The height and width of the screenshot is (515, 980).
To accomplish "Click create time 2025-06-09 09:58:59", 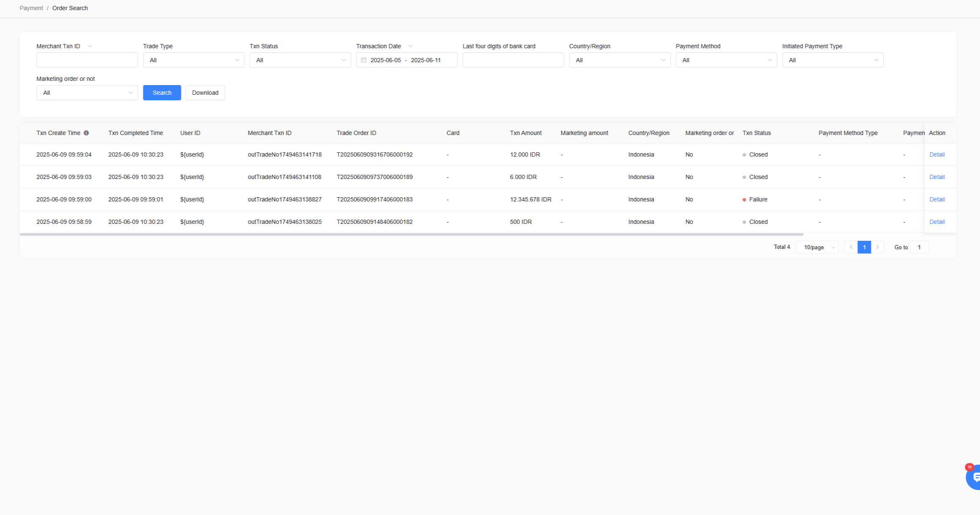I will pyautogui.click(x=64, y=222).
